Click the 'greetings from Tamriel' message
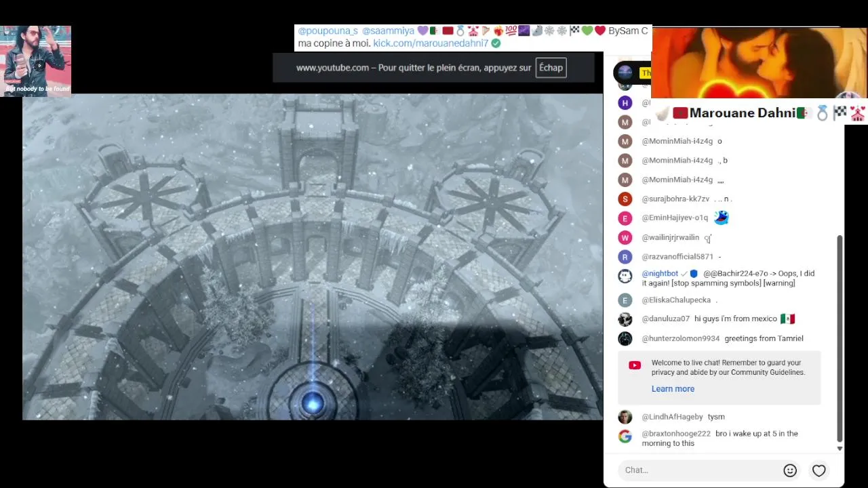 (x=764, y=338)
